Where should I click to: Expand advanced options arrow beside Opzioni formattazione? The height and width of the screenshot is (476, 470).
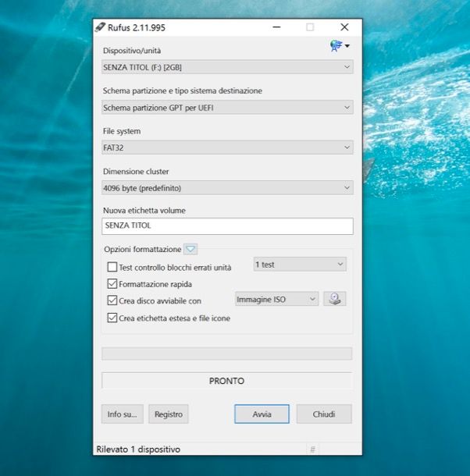[191, 250]
